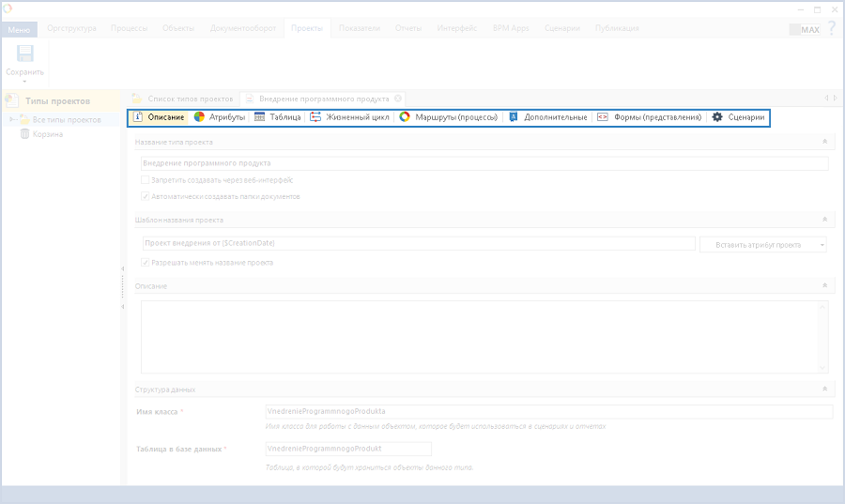Toggle 'Разрешать менять название проекта' checkbox
Image resolution: width=845 pixels, height=504 pixels.
pos(145,262)
